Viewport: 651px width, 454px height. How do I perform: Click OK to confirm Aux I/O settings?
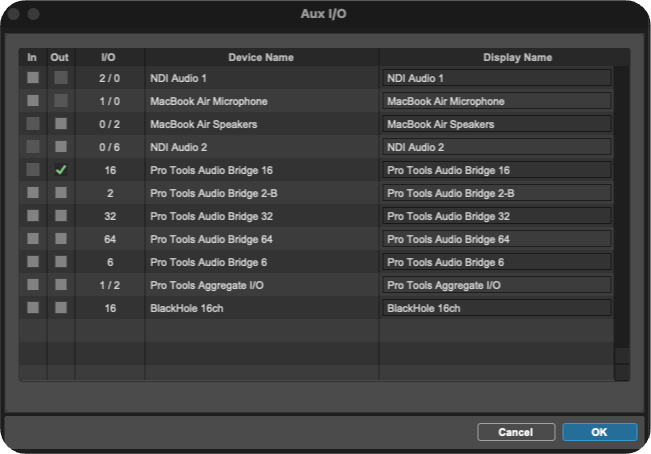coord(600,432)
